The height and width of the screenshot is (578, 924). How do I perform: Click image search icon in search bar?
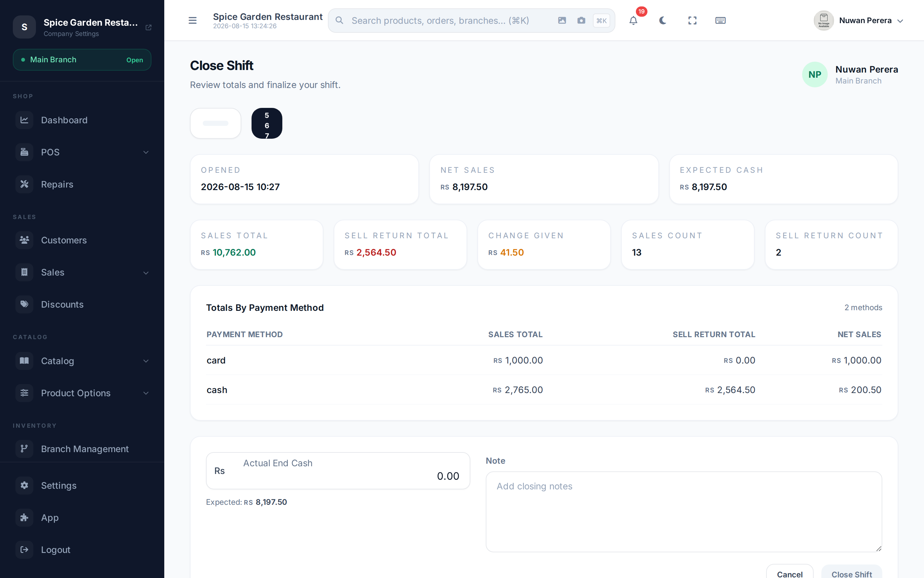click(562, 20)
